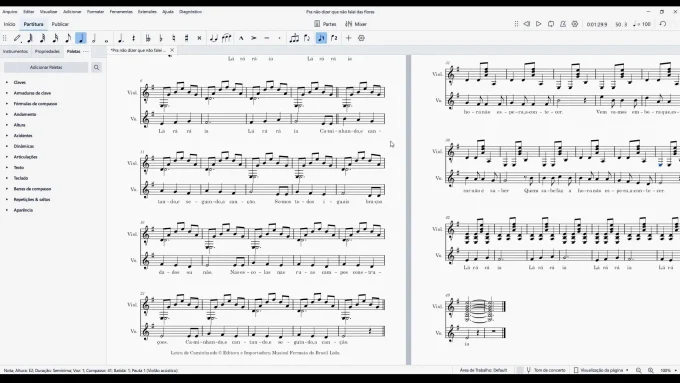Screen dimensions: 680x383
Task: Switch to the Propriedades panel tab
Action: (47, 51)
